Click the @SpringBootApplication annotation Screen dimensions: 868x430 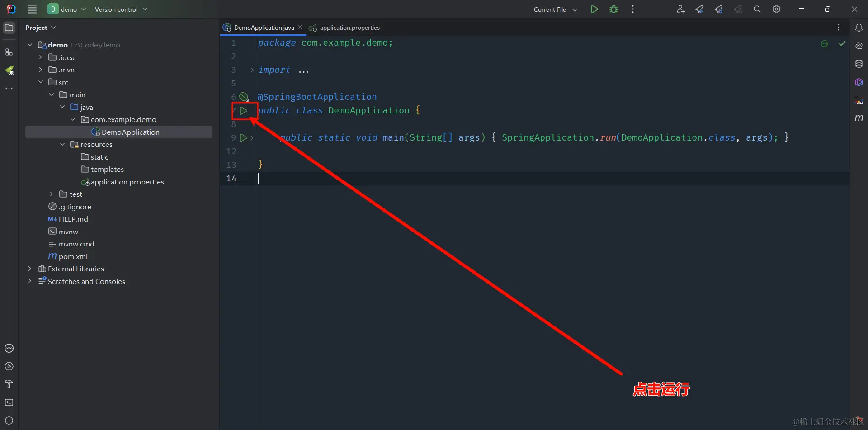[317, 97]
